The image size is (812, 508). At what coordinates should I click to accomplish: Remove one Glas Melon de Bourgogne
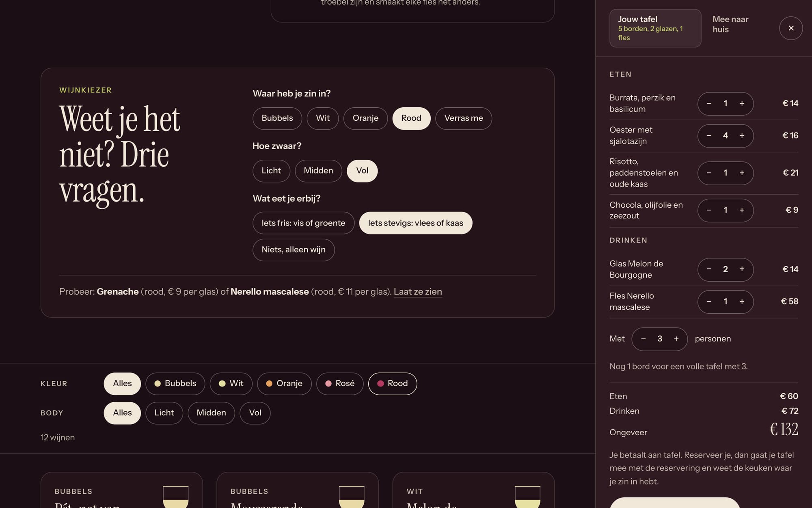point(709,269)
